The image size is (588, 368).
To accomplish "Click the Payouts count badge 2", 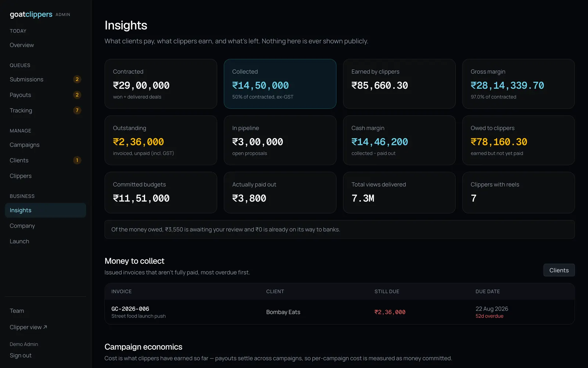I will [77, 95].
